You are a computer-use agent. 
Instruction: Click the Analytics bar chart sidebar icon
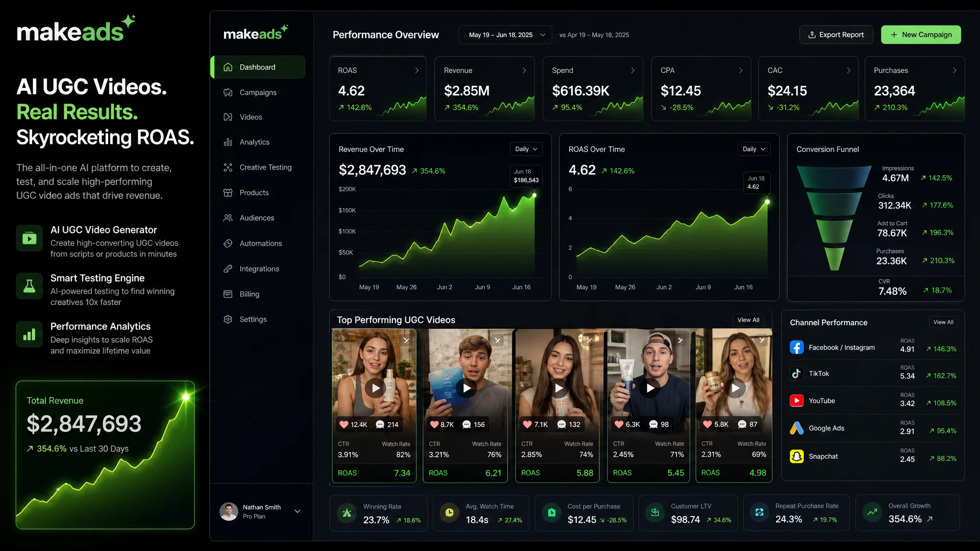click(x=228, y=142)
